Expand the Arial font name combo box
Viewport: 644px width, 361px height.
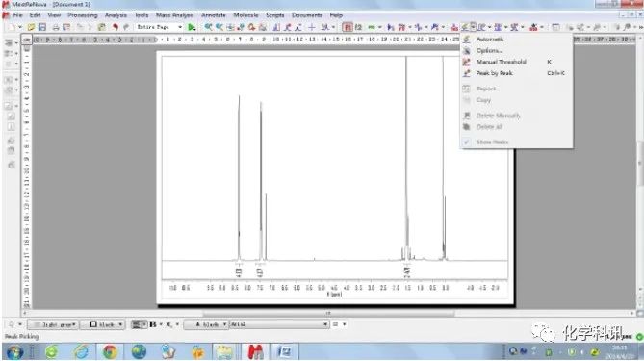[x=279, y=324]
